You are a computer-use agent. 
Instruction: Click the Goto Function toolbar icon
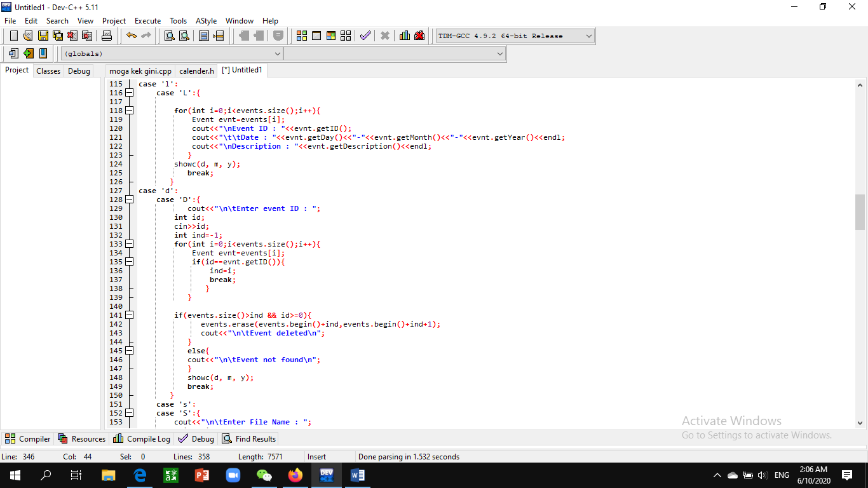[204, 36]
